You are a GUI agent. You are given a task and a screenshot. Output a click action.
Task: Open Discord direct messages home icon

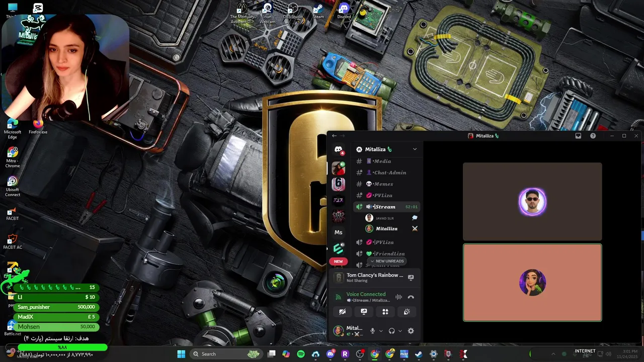(339, 150)
